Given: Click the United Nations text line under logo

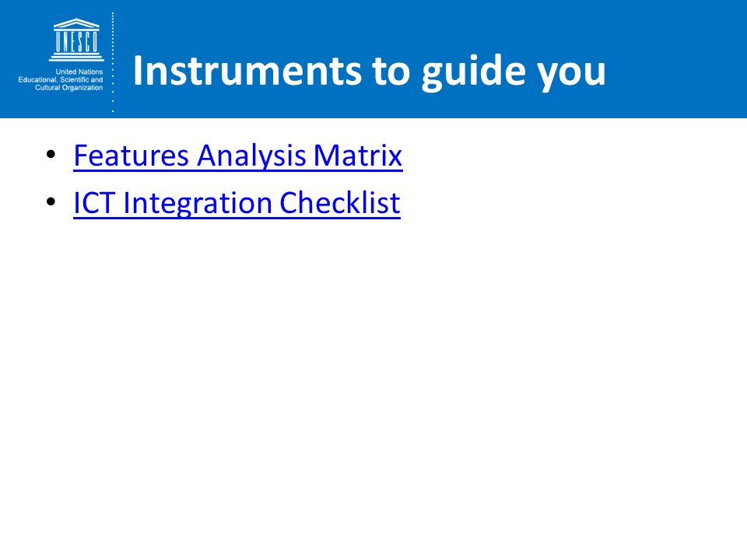Looking at the screenshot, I should [79, 72].
